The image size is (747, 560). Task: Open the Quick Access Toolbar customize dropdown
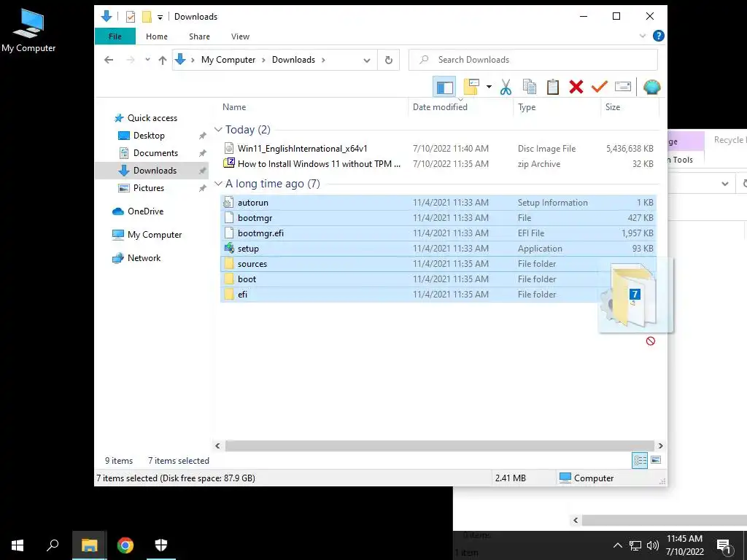(160, 17)
